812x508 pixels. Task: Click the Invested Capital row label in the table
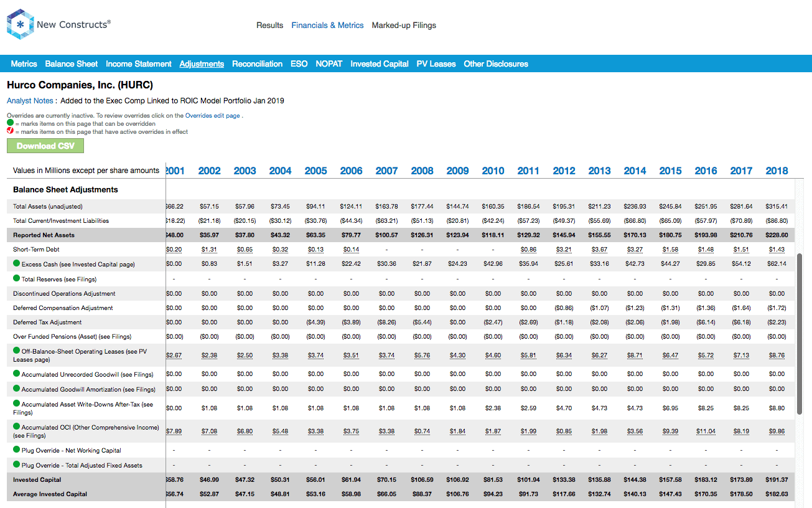tap(37, 479)
